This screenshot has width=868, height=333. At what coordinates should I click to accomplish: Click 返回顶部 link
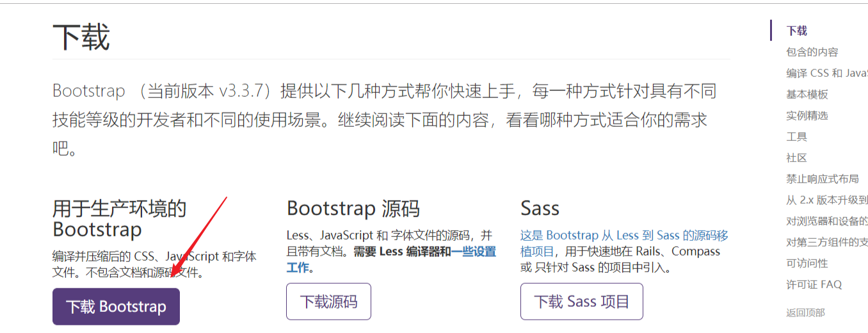[x=805, y=313]
